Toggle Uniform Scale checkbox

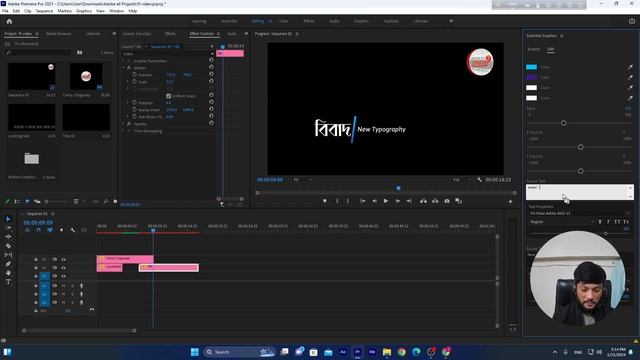coord(169,96)
